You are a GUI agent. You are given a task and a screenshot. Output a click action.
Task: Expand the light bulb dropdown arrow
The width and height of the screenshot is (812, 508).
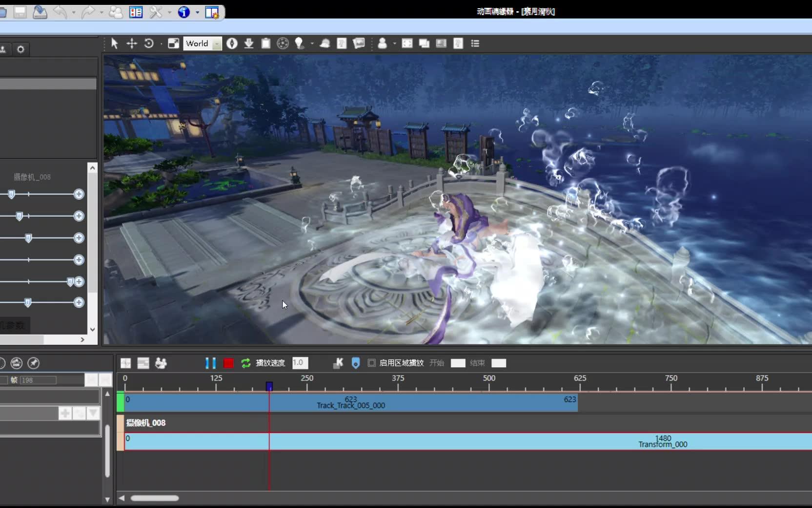(x=312, y=44)
